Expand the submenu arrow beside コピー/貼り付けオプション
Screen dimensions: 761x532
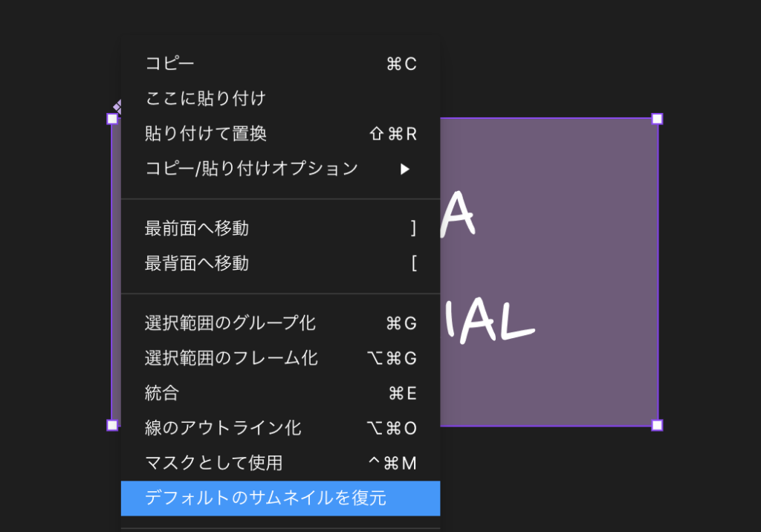(405, 169)
